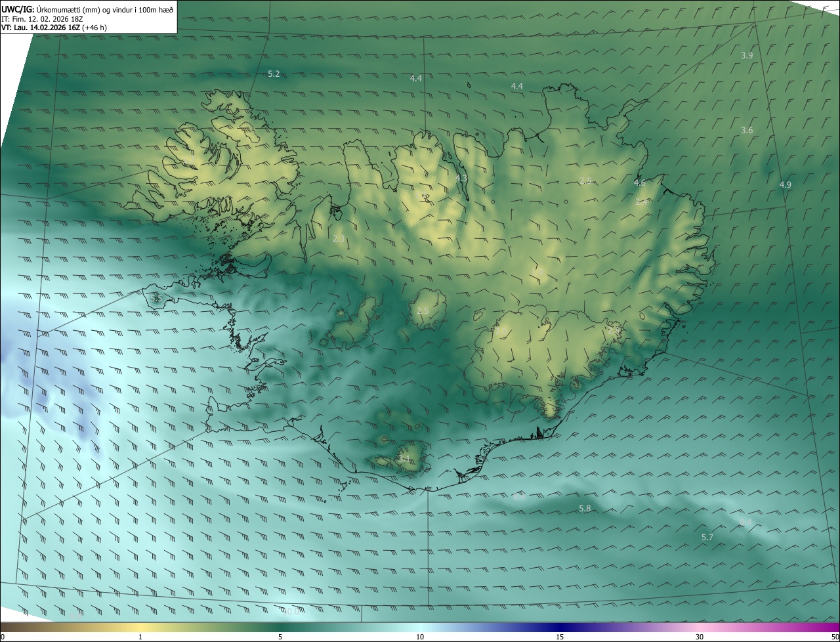Click the 50 tick on the color scale
Image resolution: width=840 pixels, height=642 pixels.
(835, 637)
